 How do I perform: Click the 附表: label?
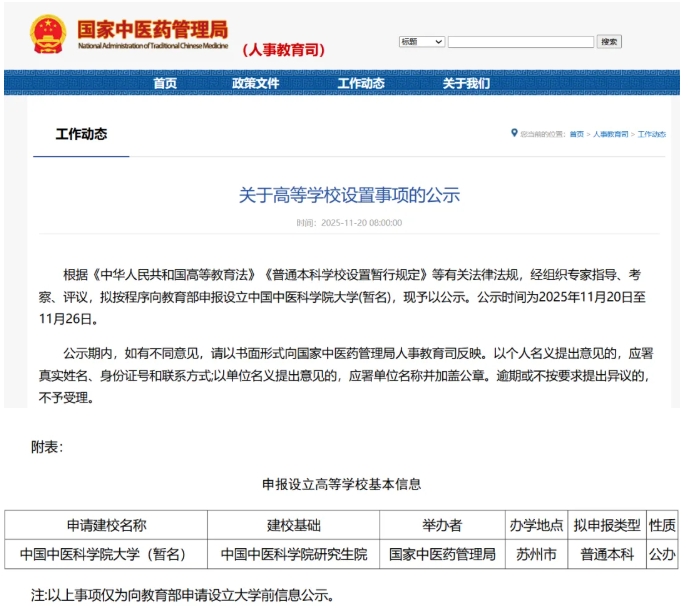click(x=47, y=447)
